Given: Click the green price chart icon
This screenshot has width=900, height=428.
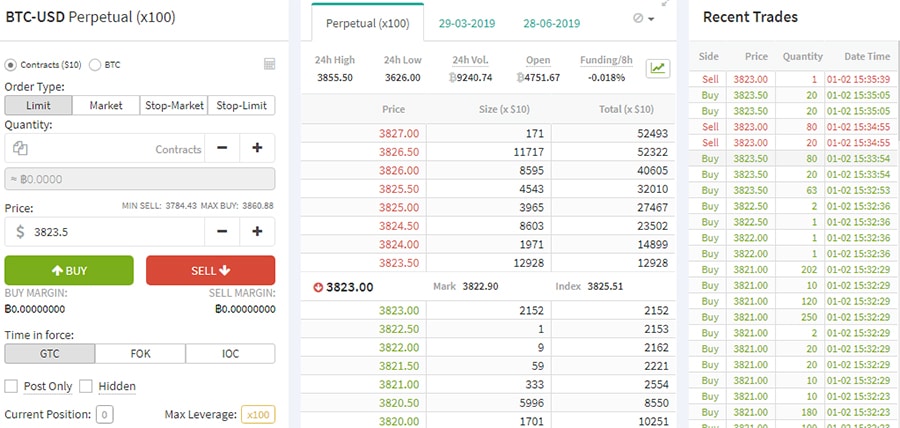Looking at the screenshot, I should pyautogui.click(x=658, y=68).
